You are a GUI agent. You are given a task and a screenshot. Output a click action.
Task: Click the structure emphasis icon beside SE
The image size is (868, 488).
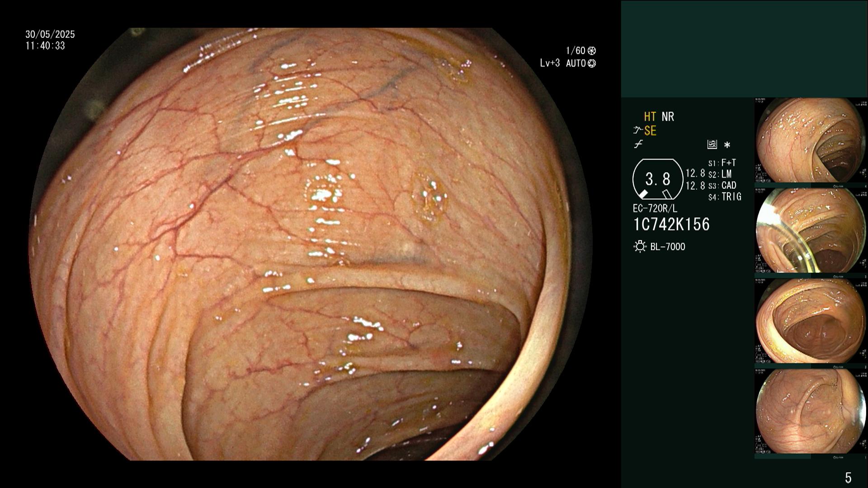pos(638,131)
